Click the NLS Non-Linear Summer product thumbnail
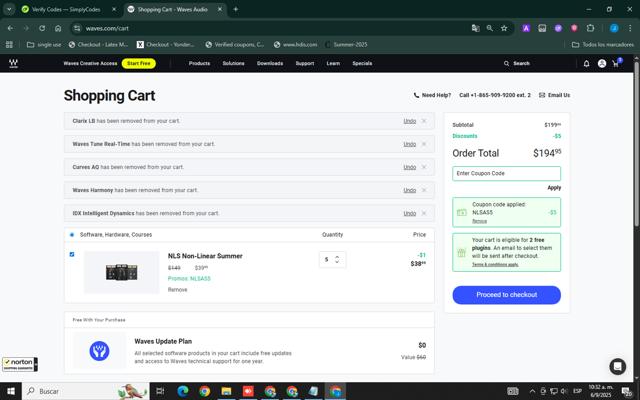Image resolution: width=640 pixels, height=400 pixels. click(122, 272)
